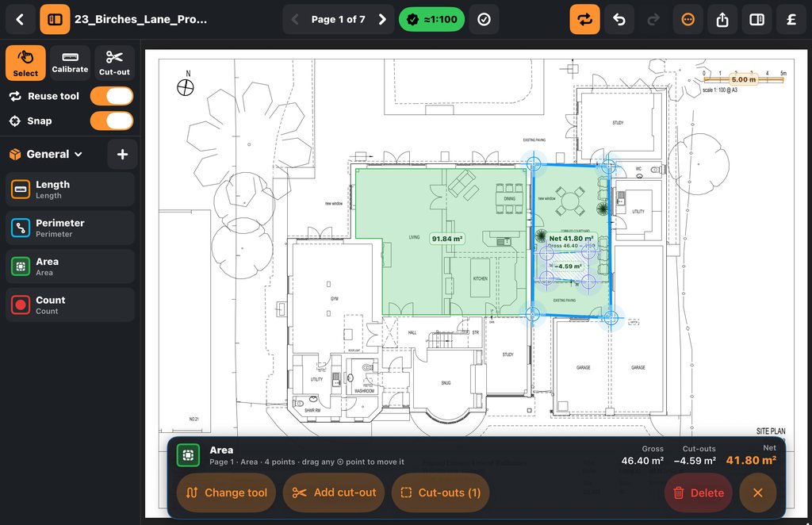Click the 91.84 m² area label
The width and height of the screenshot is (812, 525).
447,239
